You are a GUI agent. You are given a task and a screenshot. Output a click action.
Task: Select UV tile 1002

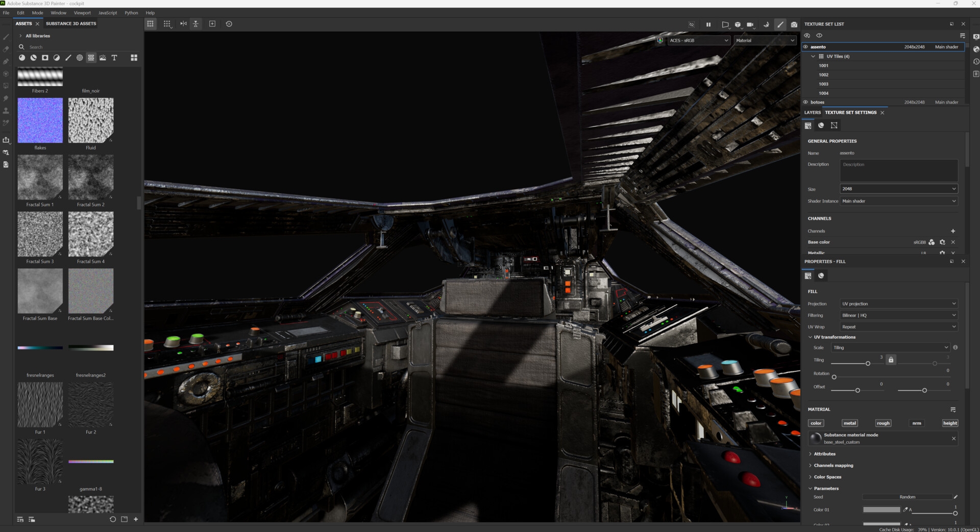tap(823, 75)
